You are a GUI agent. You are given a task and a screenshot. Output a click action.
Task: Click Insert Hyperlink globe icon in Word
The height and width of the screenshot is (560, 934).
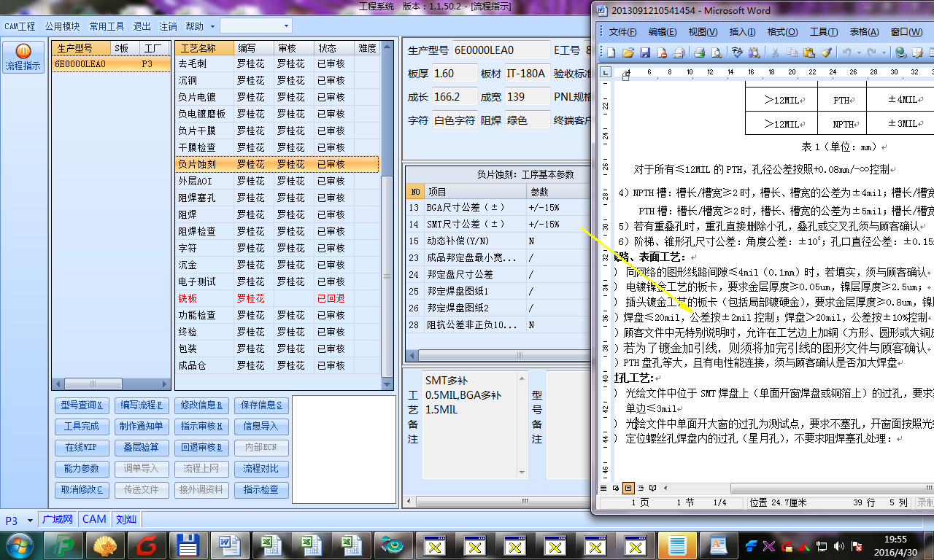tap(900, 52)
